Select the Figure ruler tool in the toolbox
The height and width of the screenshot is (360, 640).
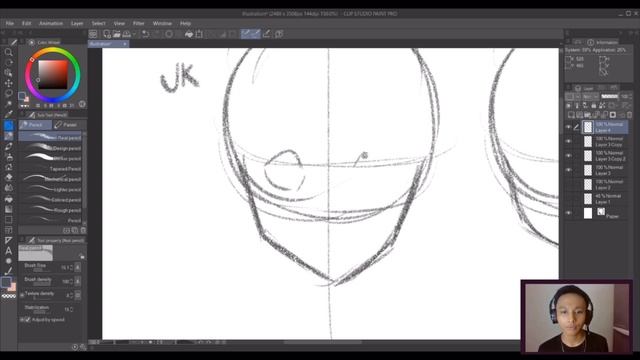click(9, 240)
